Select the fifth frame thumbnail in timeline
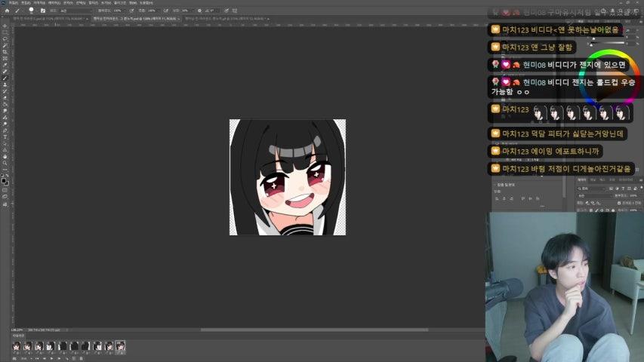644x362 pixels. (x=63, y=346)
